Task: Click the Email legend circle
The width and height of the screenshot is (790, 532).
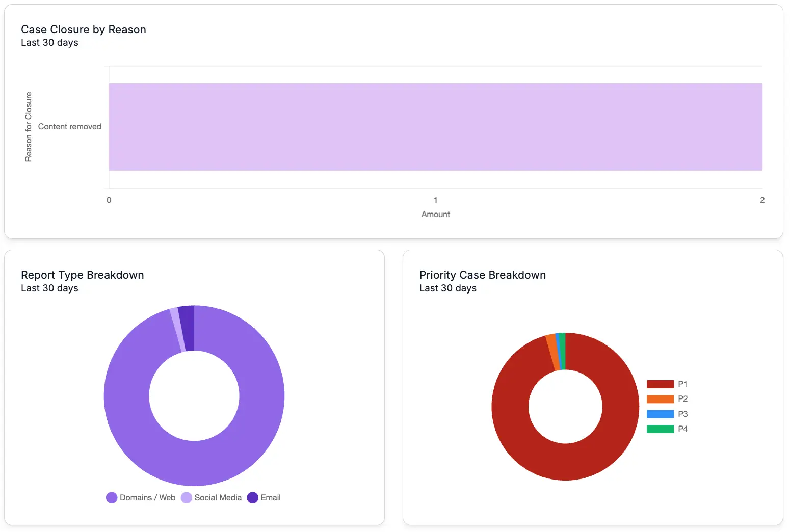Action: pos(253,498)
